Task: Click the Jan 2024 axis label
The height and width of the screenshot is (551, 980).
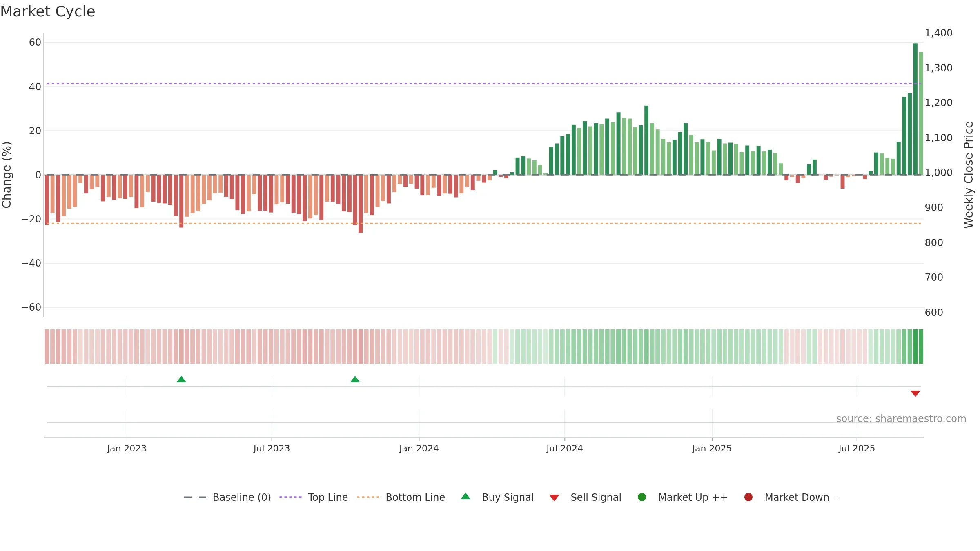Action: pyautogui.click(x=419, y=448)
